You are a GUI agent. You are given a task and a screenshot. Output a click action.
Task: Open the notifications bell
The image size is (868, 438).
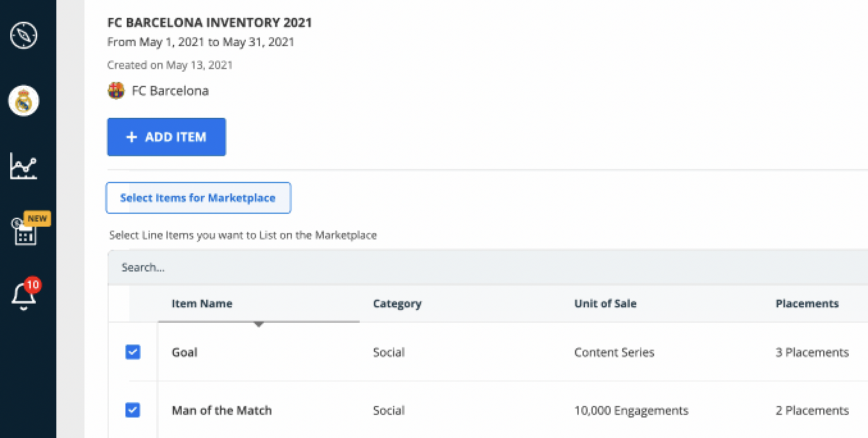[x=24, y=296]
